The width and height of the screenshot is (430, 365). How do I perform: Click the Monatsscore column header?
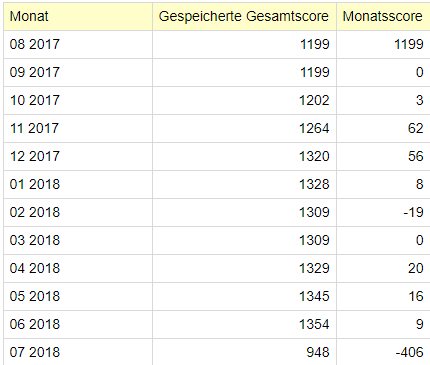383,16
